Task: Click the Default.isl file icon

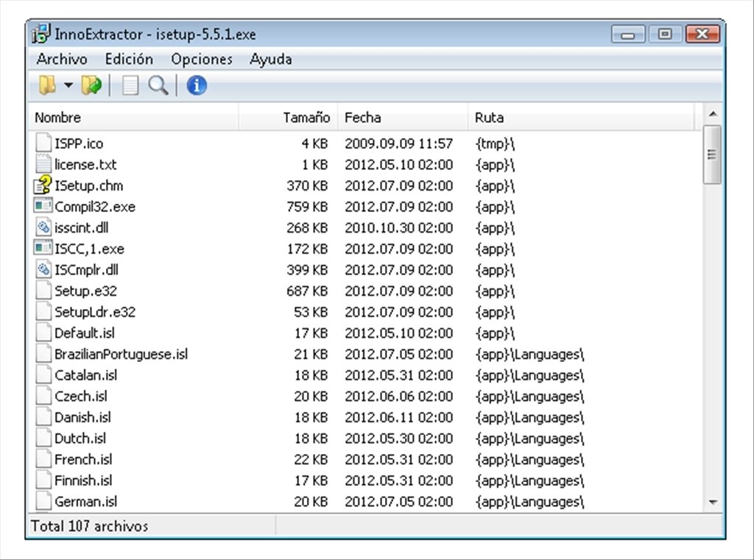Action: (43, 333)
